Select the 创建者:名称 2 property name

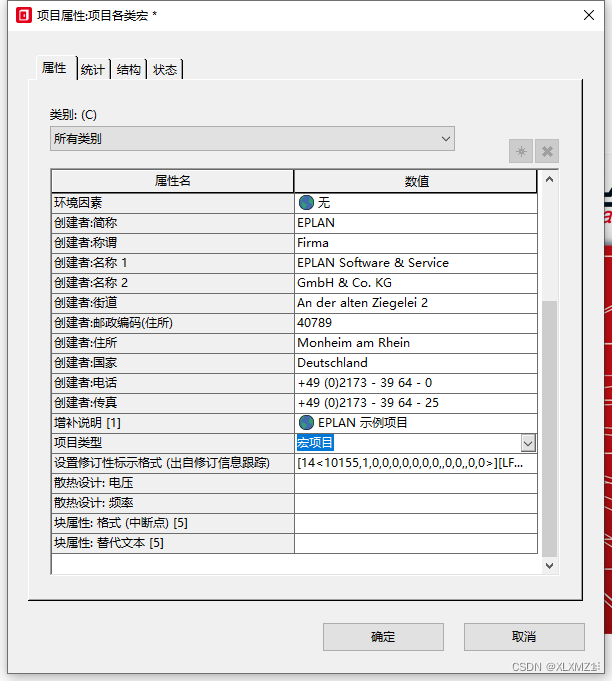click(x=172, y=283)
